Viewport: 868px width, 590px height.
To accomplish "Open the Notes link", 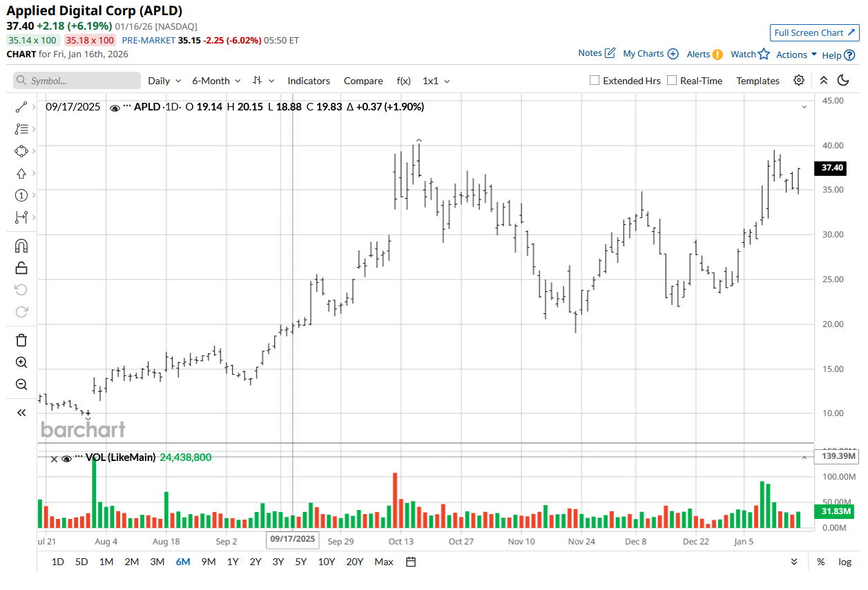I will tap(597, 53).
